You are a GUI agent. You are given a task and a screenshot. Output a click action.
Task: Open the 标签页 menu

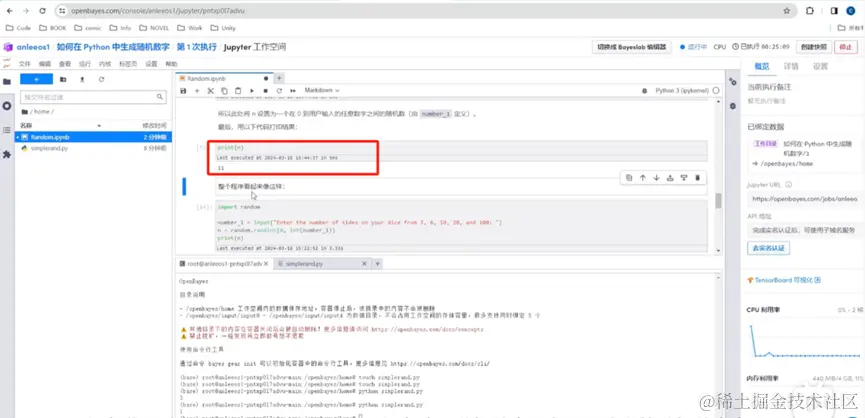point(128,64)
